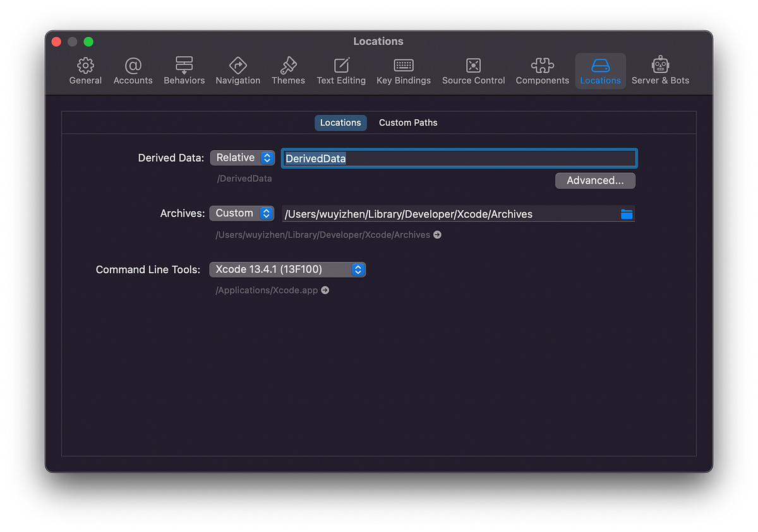758x532 pixels.
Task: Click the Archives label
Action: (183, 213)
